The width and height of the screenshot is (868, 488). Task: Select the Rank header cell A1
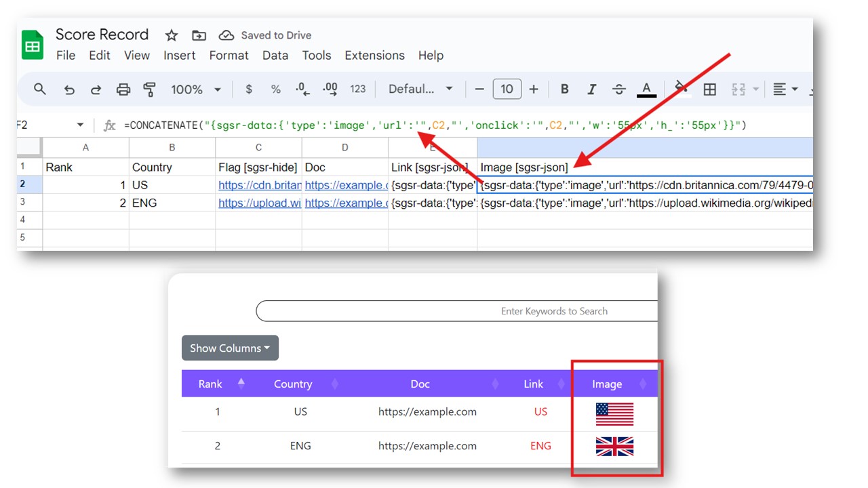click(x=86, y=167)
